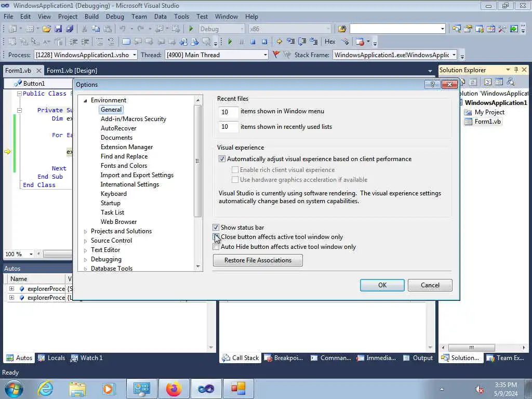Viewport: 532px width, 399px height.
Task: Switch to the Locals tab
Action: click(x=51, y=357)
